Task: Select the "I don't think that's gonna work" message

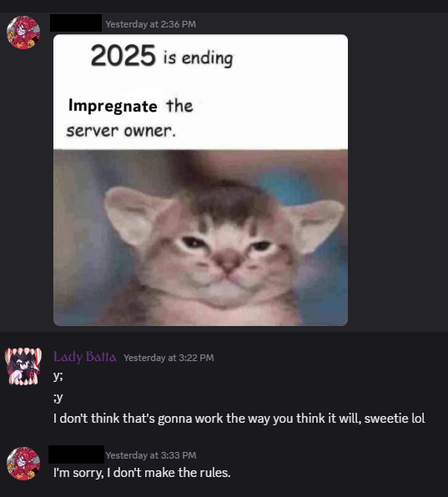Action: coord(239,419)
